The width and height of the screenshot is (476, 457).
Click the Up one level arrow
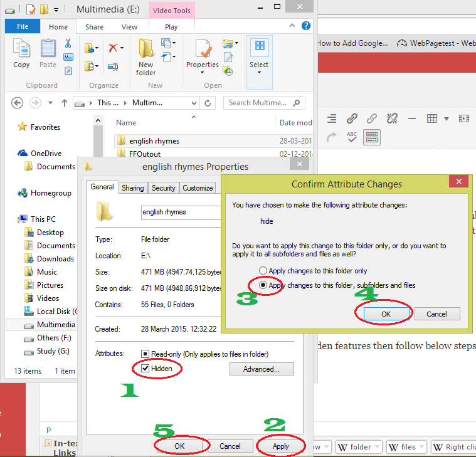(x=65, y=103)
